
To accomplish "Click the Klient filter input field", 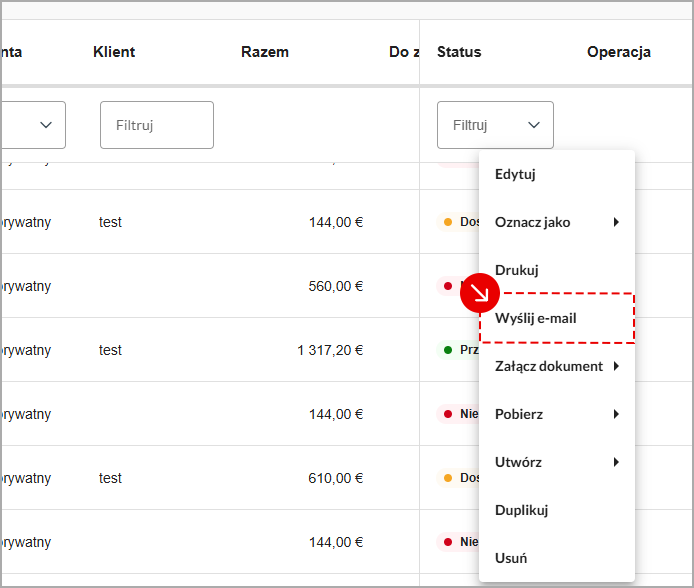I will [156, 125].
